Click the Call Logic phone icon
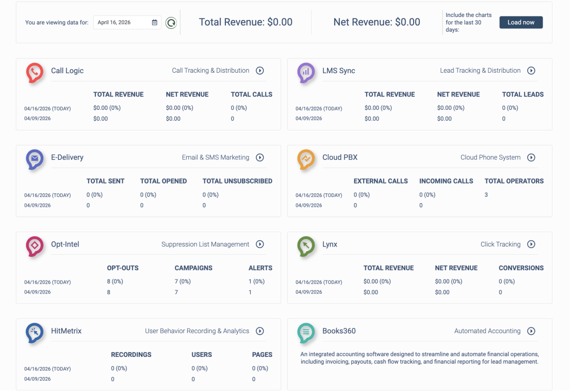 tap(35, 72)
